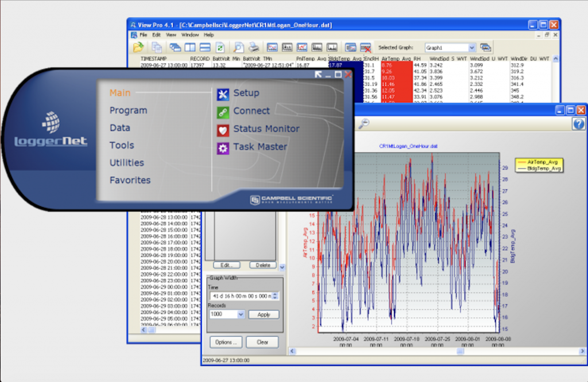Click the RECORD column header

point(199,59)
